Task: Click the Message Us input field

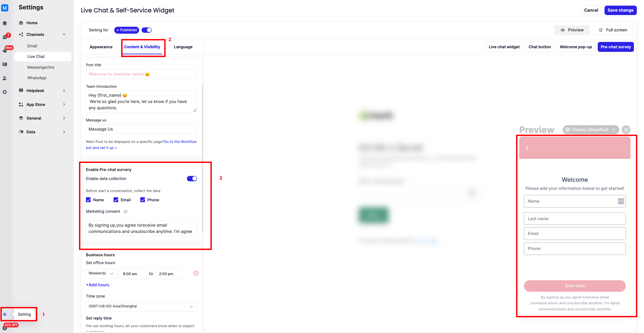Action: pos(142,129)
